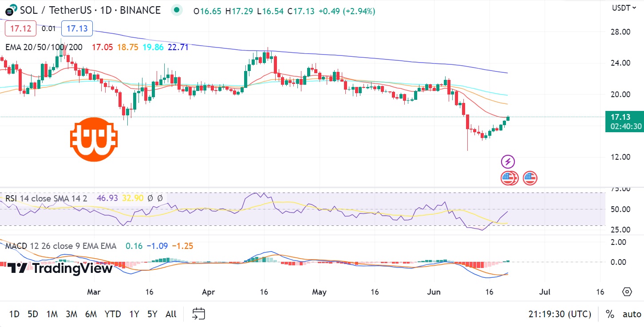Click the MACD value −1.09

pos(157,246)
